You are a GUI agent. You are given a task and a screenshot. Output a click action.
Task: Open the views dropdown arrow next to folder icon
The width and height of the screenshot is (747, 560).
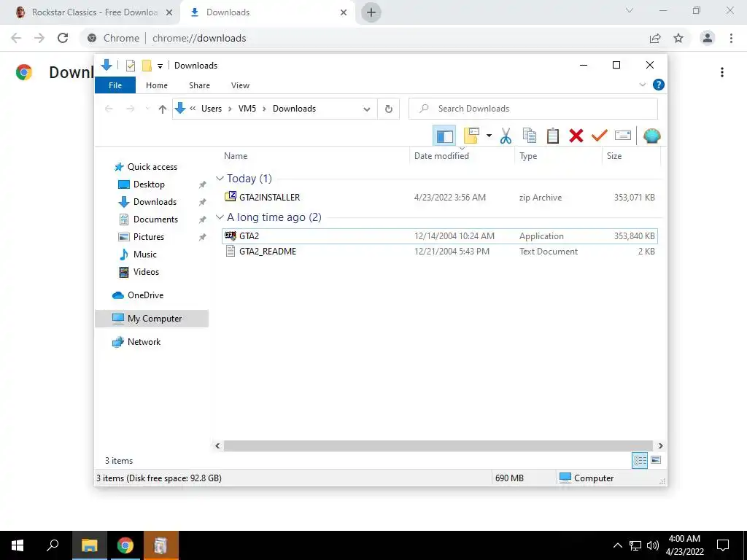point(489,136)
